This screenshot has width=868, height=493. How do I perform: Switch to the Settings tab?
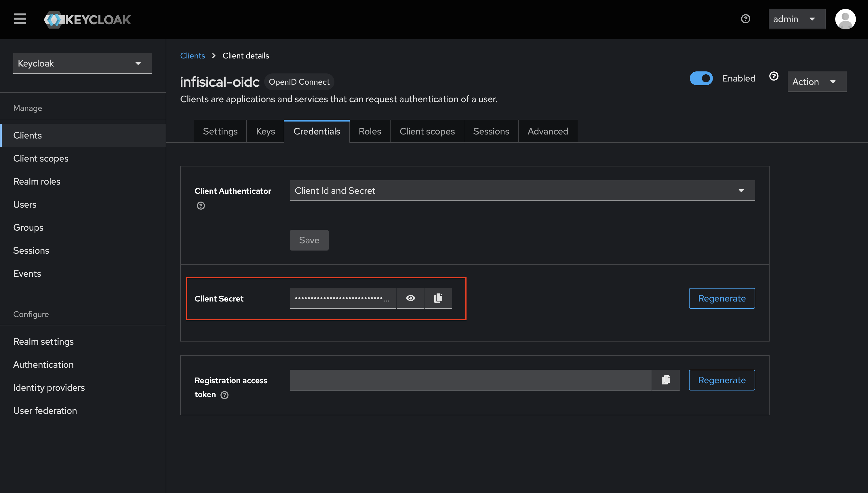pos(220,131)
